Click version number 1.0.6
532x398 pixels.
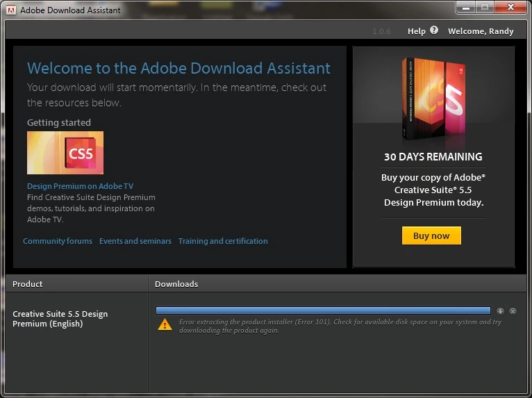pos(381,31)
